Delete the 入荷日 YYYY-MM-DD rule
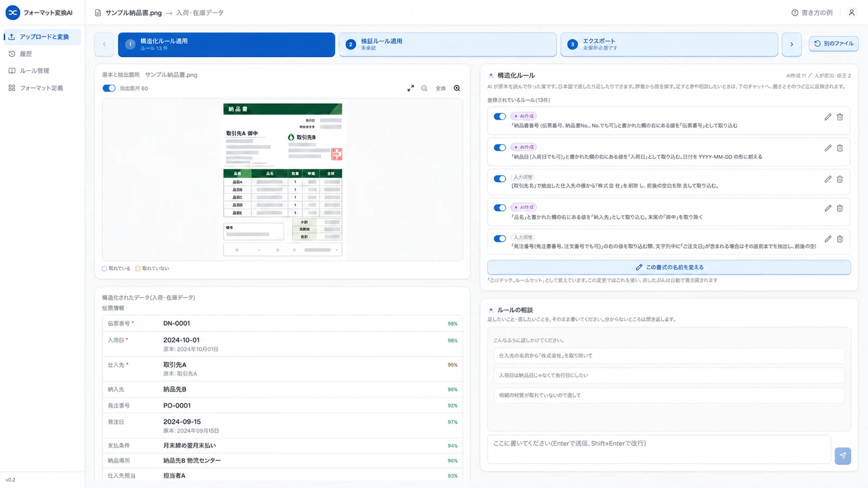The image size is (868, 488). tap(840, 148)
